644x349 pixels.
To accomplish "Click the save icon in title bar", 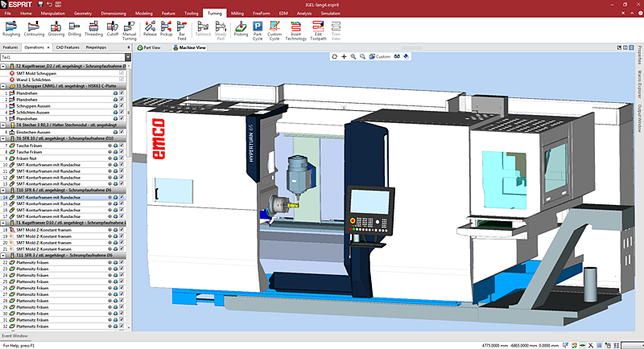I will point(40,5).
